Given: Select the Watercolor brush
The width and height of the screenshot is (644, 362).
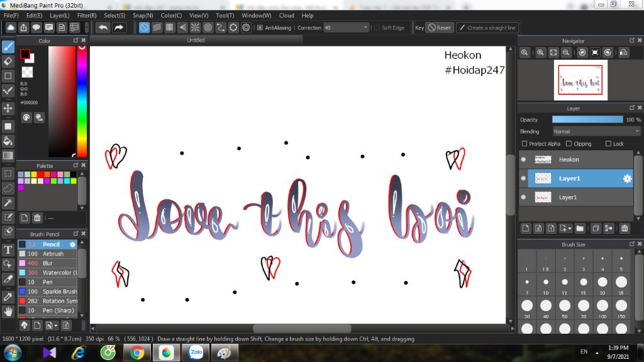Looking at the screenshot, I should pos(47,273).
